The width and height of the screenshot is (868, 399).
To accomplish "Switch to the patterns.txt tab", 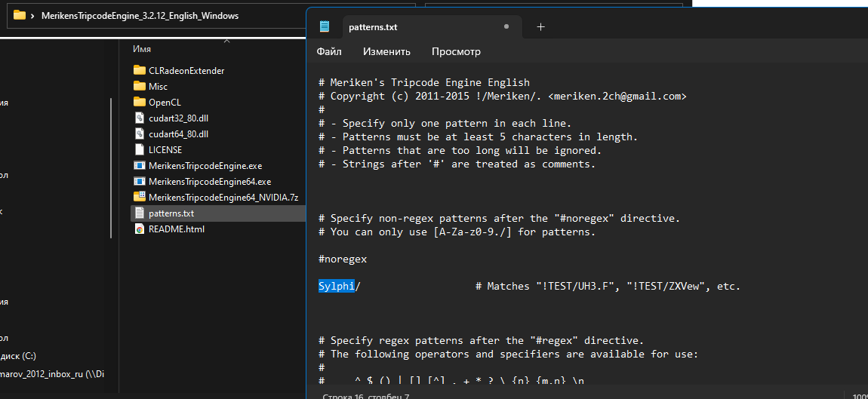I will point(373,27).
